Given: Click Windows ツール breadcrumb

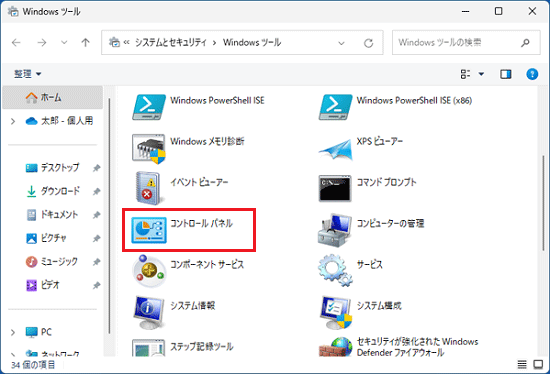Looking at the screenshot, I should click(252, 42).
